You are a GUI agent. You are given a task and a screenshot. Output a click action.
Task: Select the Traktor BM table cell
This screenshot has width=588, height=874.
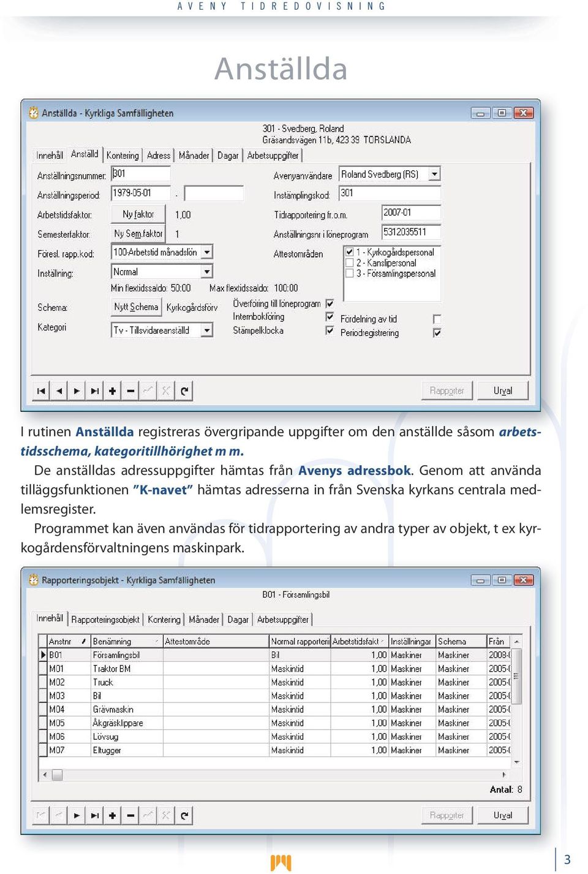click(127, 669)
